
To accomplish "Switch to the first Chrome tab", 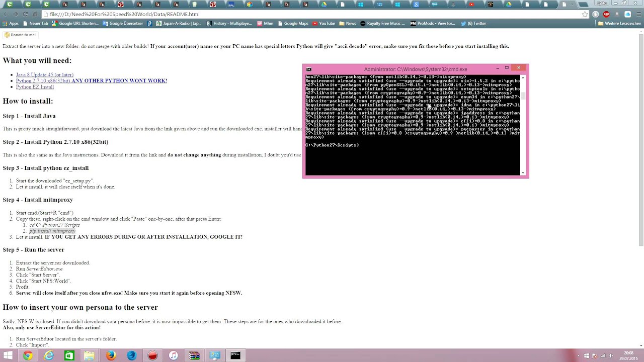I will [x=9, y=5].
